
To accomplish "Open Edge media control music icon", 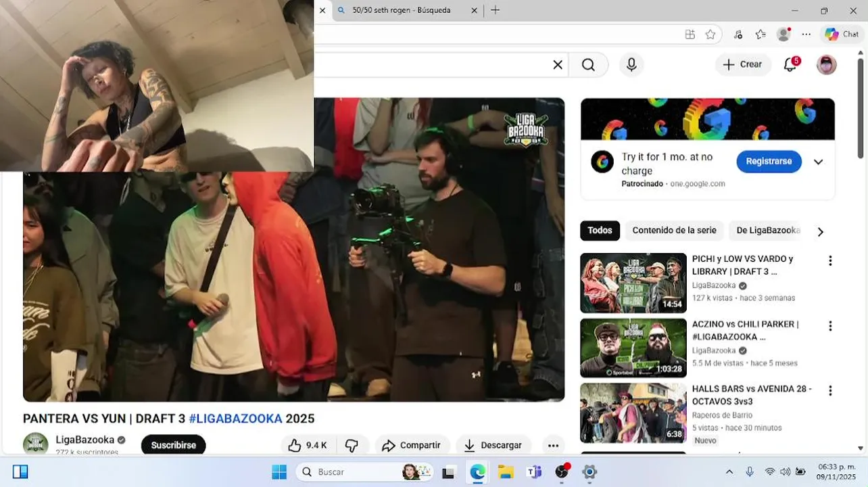I will click(738, 34).
